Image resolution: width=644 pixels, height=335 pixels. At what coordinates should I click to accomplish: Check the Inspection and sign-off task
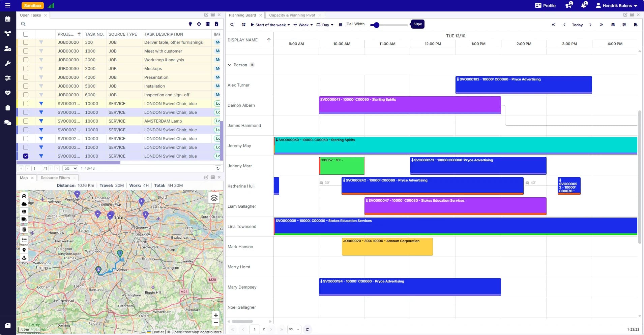(x=26, y=95)
